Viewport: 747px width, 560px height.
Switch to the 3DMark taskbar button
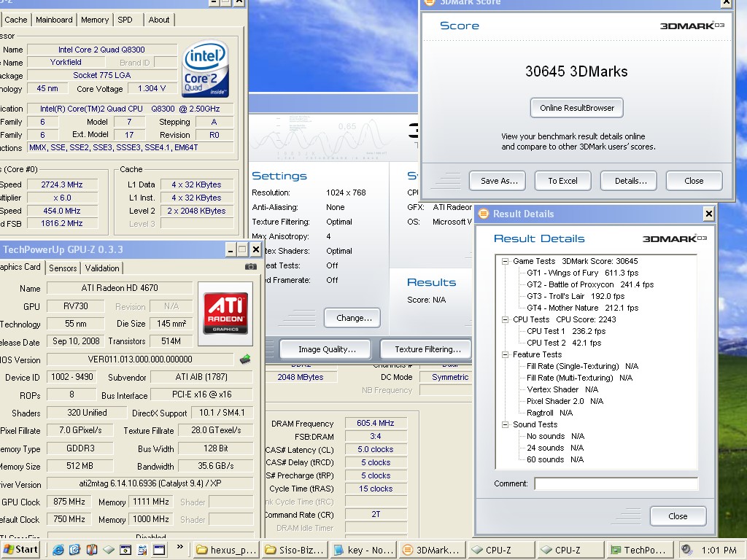pyautogui.click(x=433, y=550)
